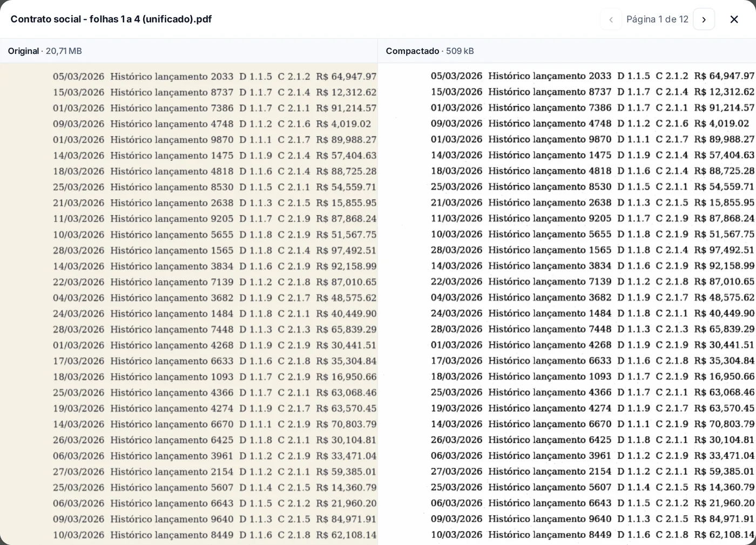Screen dimensions: 756x545
Task: Close the PDF comparison viewer
Action: coord(734,19)
